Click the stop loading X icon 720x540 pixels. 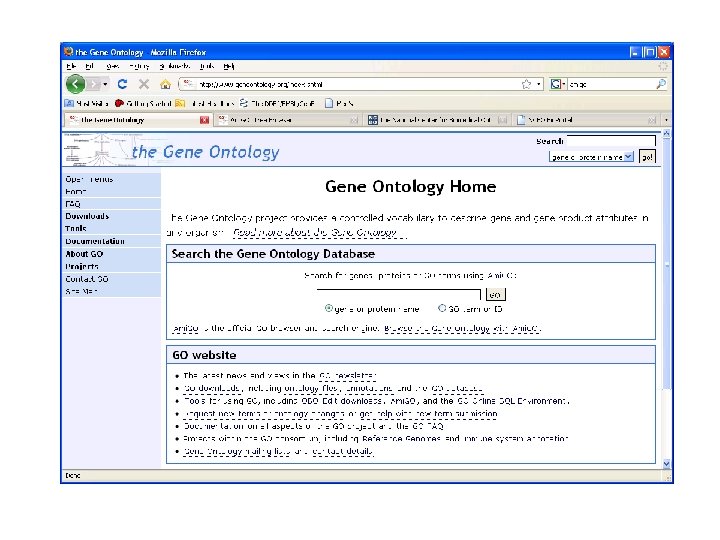144,84
